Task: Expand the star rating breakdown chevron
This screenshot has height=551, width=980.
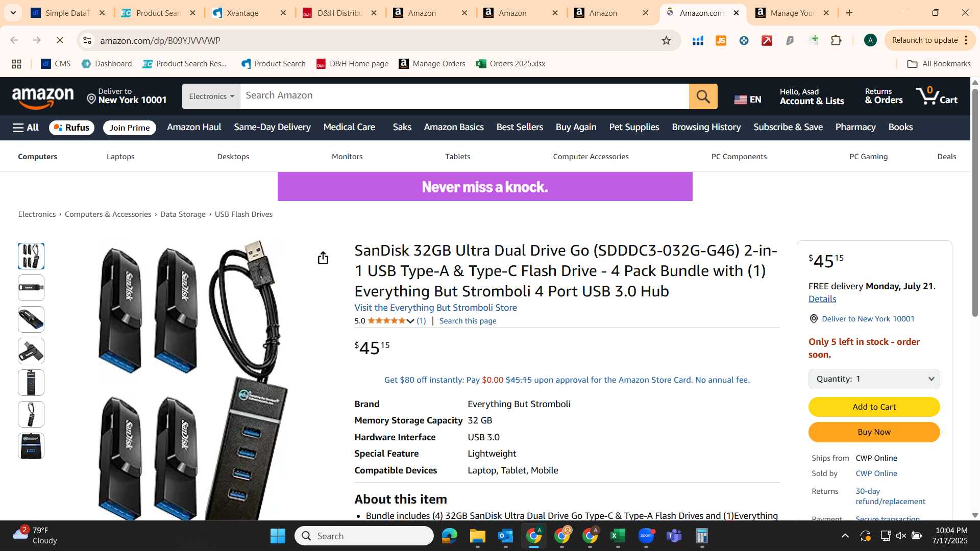Action: (410, 321)
